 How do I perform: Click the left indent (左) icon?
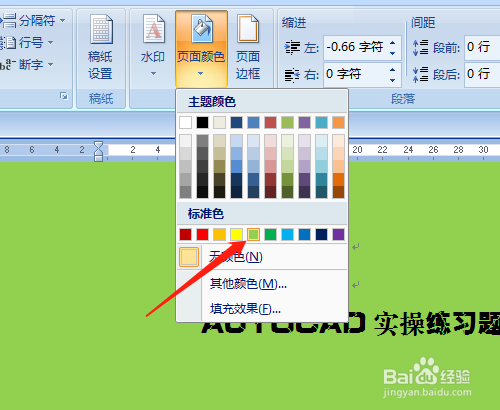click(x=292, y=48)
